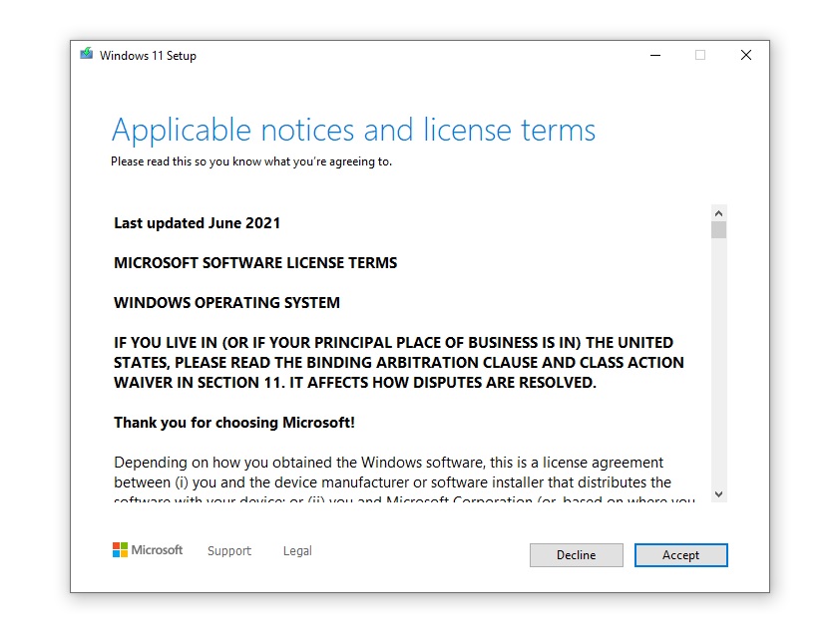The height and width of the screenshot is (637, 840).
Task: Click the scrollbar track below the thumb
Action: click(x=719, y=363)
